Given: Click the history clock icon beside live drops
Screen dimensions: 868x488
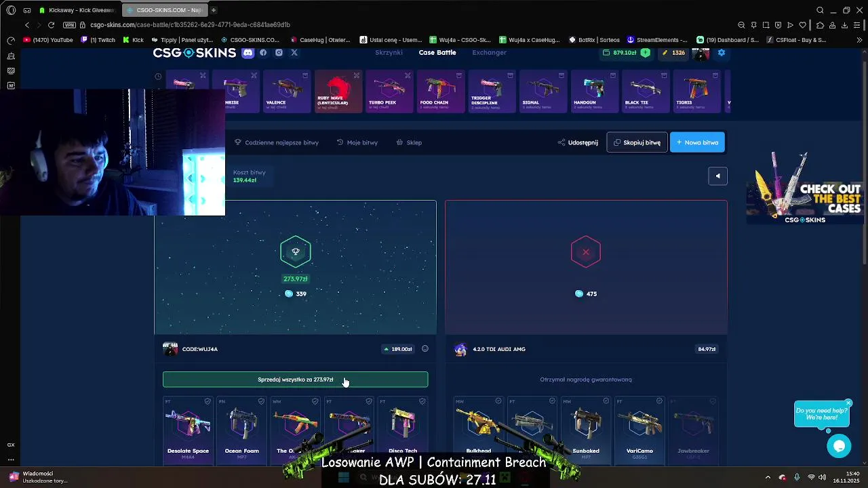Looking at the screenshot, I should [x=158, y=77].
